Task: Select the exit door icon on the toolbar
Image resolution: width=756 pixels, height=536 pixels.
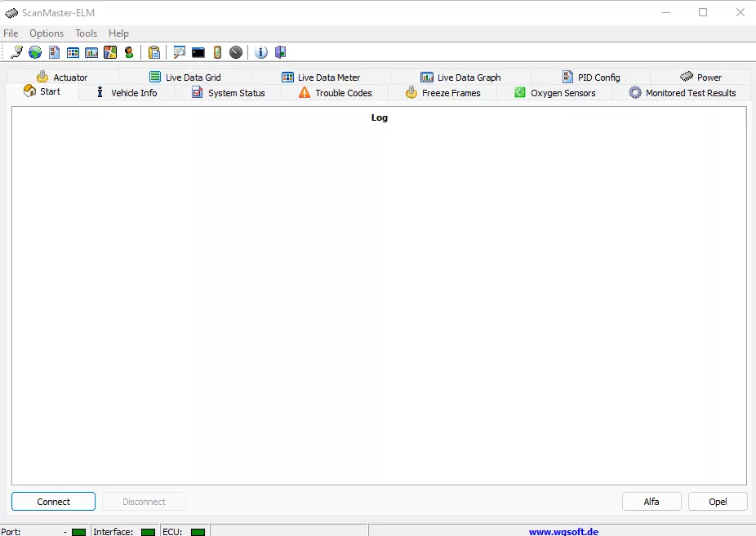Action: 280,51
